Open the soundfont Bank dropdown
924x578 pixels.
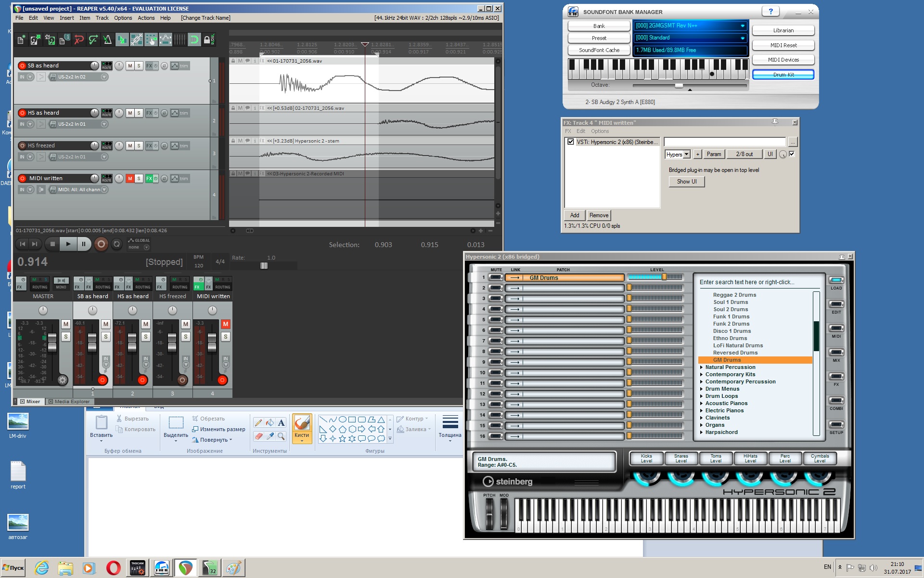pyautogui.click(x=742, y=26)
